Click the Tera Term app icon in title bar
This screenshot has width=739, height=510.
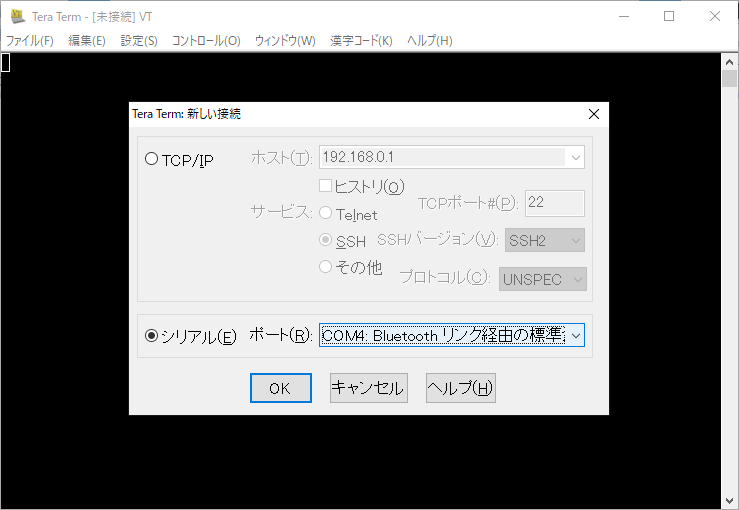pos(18,16)
